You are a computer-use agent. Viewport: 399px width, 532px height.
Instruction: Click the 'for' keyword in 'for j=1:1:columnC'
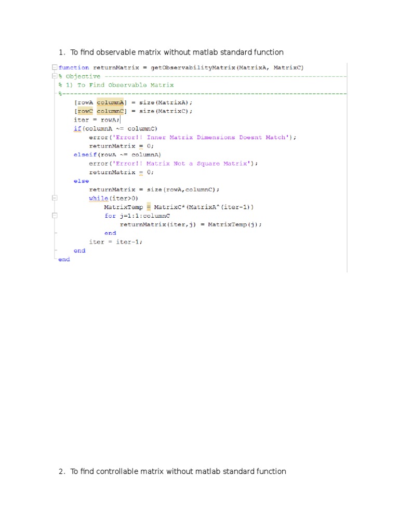[x=110, y=216]
